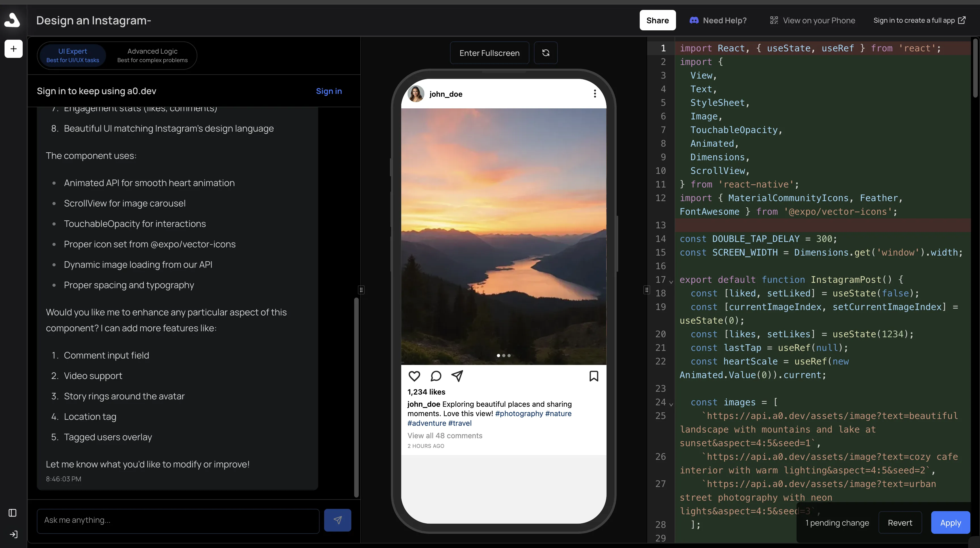Collapse the images array at line 24

coord(671,404)
